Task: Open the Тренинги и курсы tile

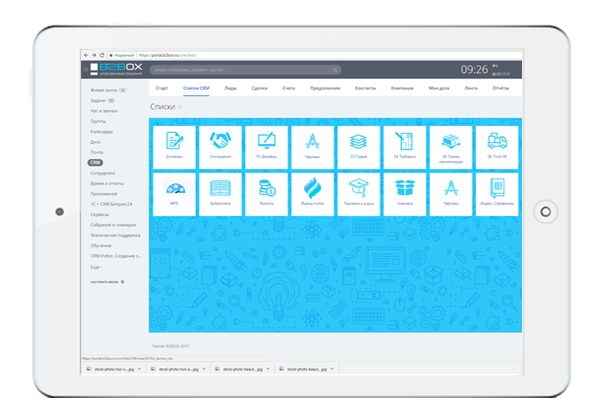Action: pyautogui.click(x=358, y=193)
